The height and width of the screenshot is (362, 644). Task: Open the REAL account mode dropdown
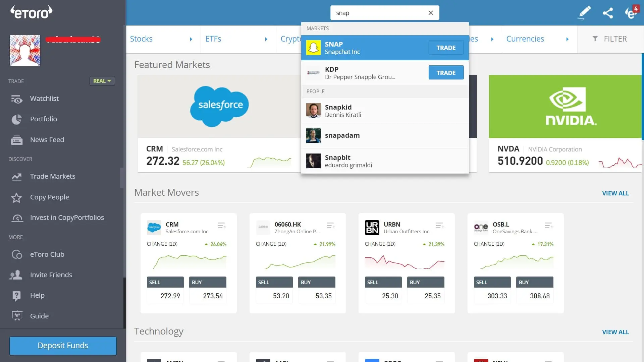pyautogui.click(x=102, y=81)
